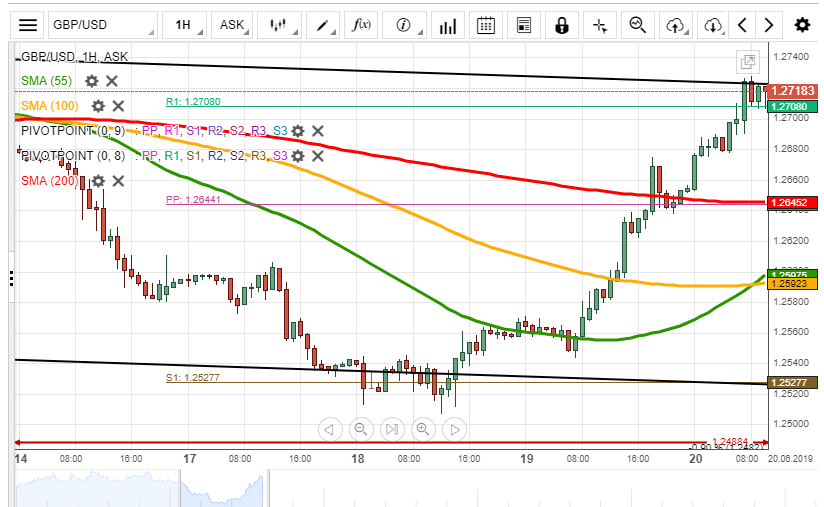
Task: Click the chart search magnifier icon
Action: (637, 25)
